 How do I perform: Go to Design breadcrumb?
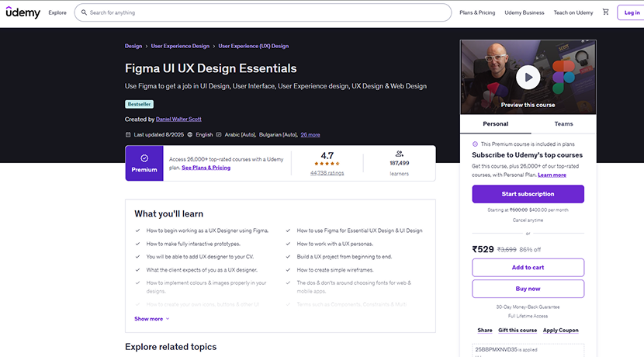pos(133,46)
